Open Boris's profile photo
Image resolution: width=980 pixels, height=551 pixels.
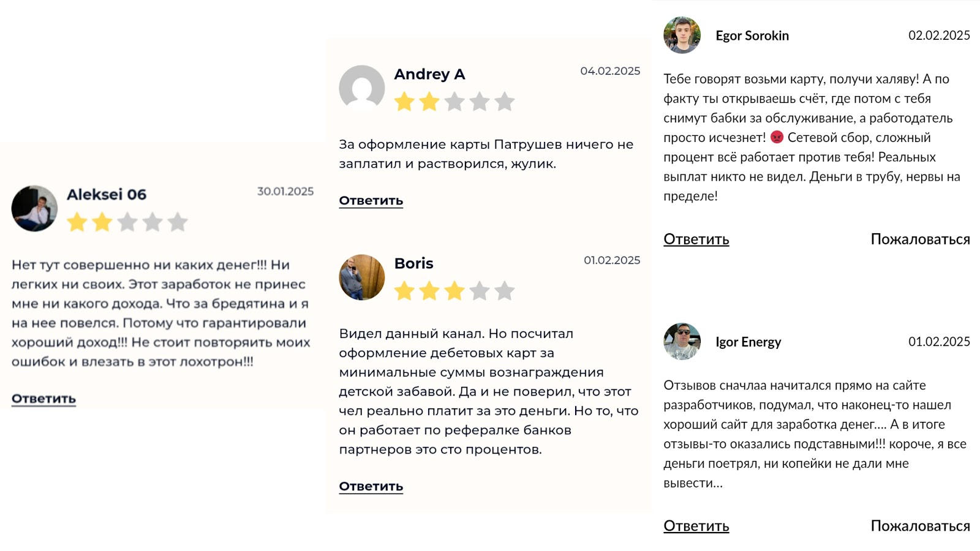362,277
